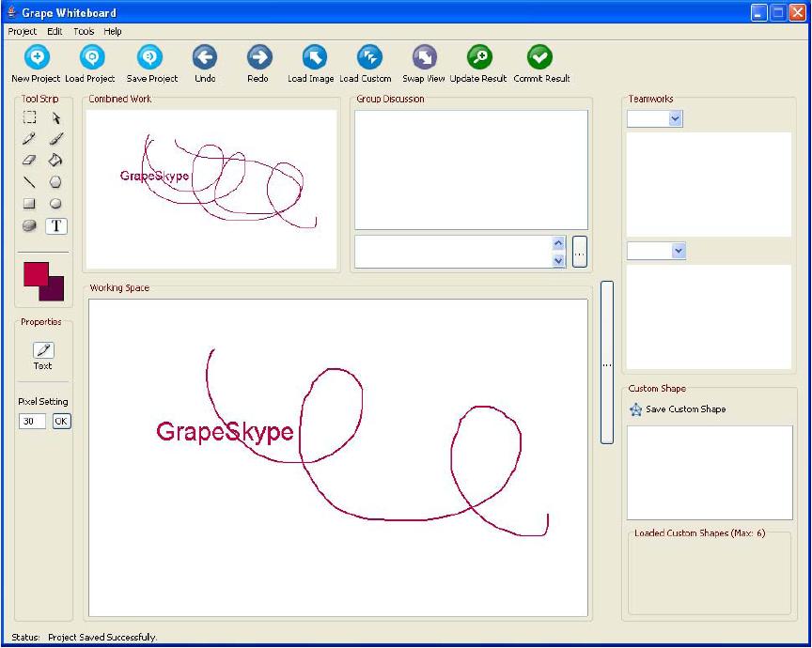Click the tall ellipsis button beside Working Space
This screenshot has width=812, height=648.
tap(607, 363)
